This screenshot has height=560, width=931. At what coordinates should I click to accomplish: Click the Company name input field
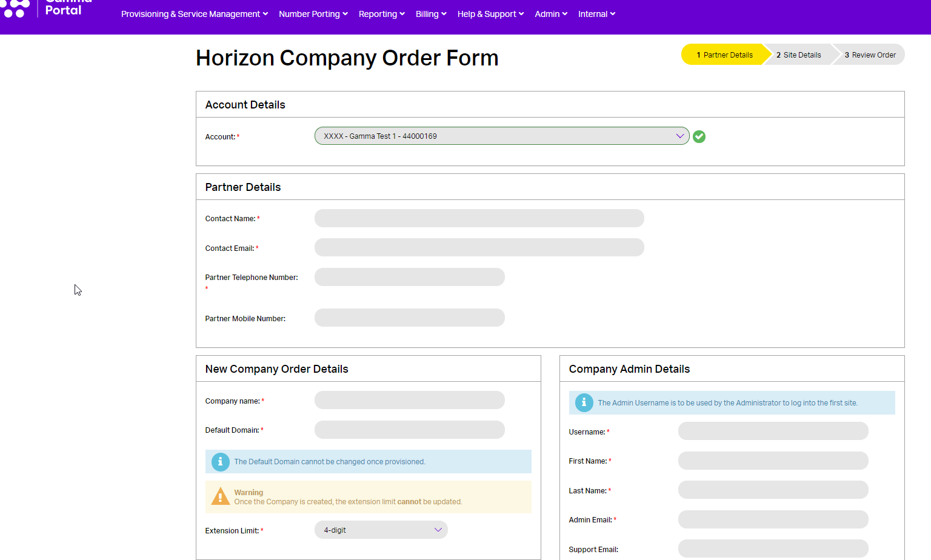pos(410,400)
